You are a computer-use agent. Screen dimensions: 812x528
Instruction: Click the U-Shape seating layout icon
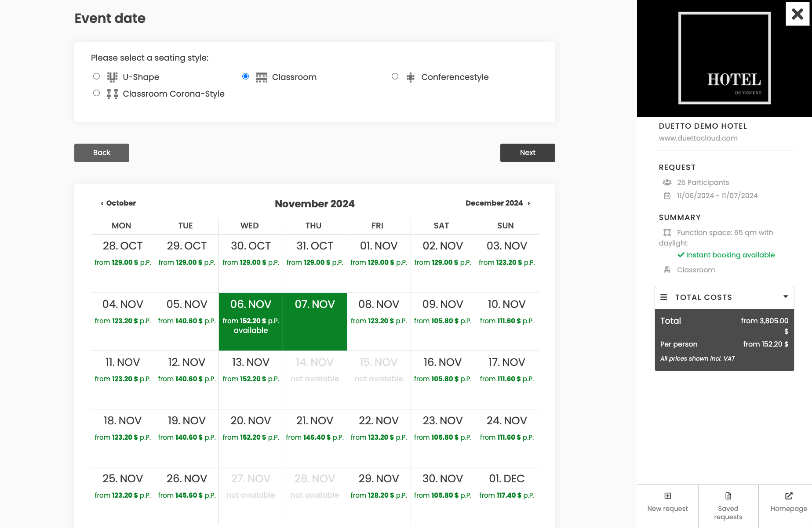pyautogui.click(x=112, y=77)
